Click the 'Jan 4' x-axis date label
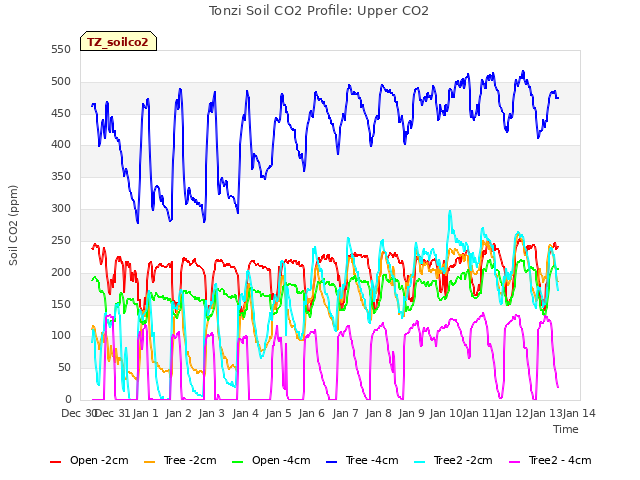The image size is (640, 480). pyautogui.click(x=245, y=413)
